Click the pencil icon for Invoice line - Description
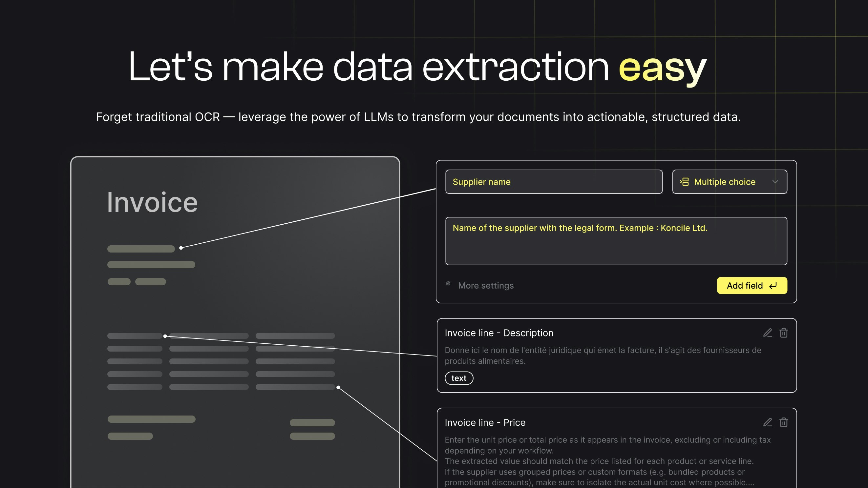The width and height of the screenshot is (868, 488). tap(767, 333)
